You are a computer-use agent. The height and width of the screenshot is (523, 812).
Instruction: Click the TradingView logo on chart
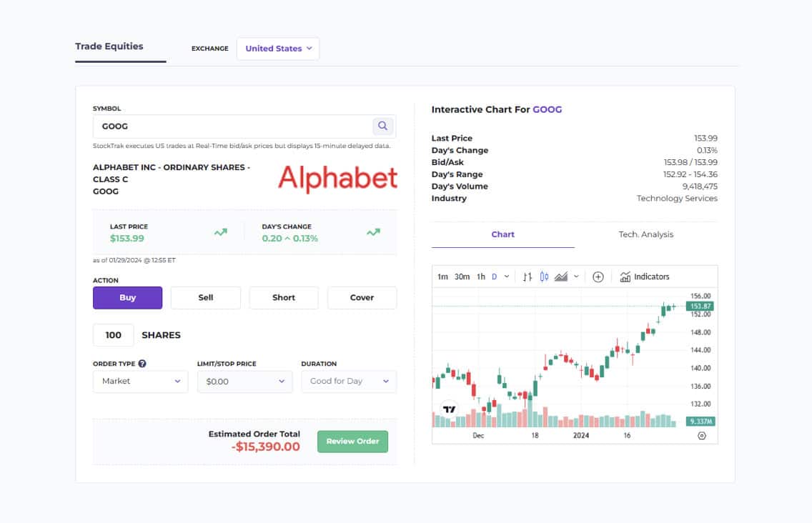(x=449, y=409)
